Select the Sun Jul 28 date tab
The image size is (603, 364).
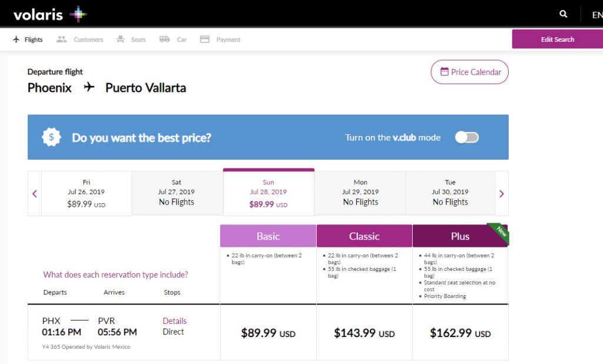[x=268, y=192]
